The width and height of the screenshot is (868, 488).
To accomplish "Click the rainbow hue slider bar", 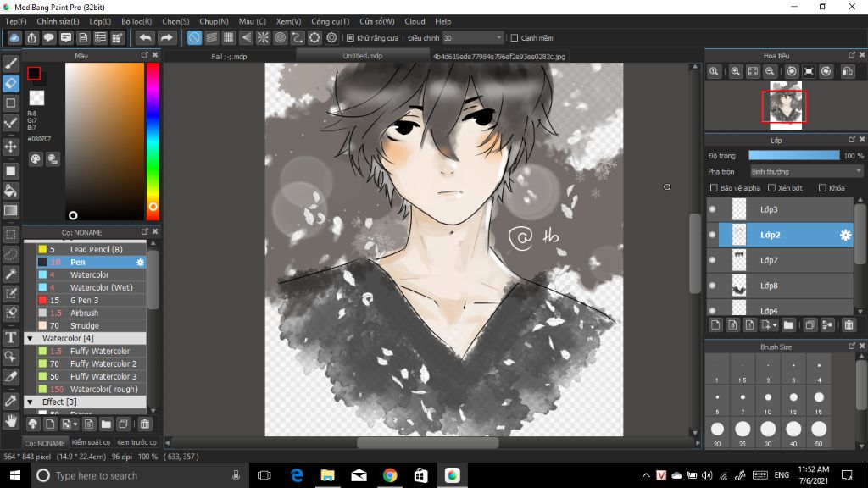I will click(x=153, y=141).
